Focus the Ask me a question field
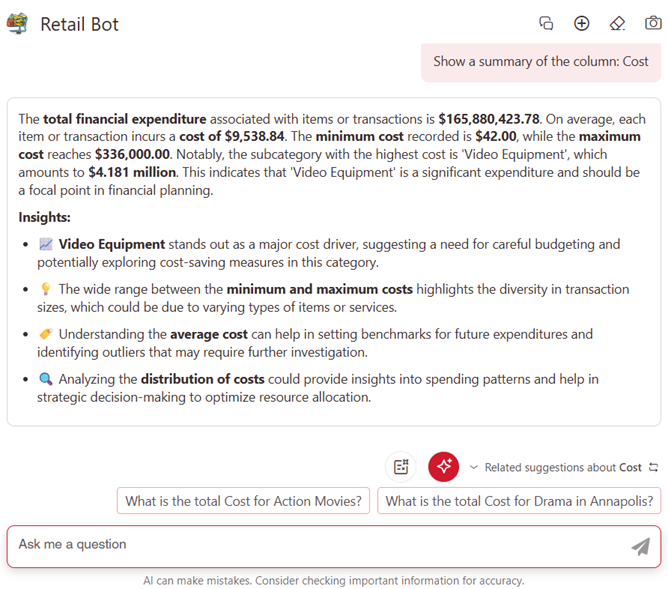This screenshot has height=589, width=668. click(x=320, y=545)
